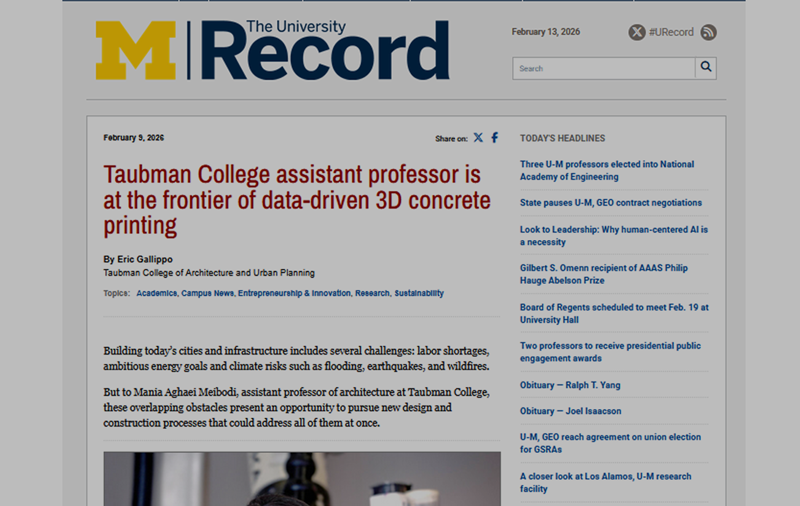Click the University Record logo

[x=272, y=50]
